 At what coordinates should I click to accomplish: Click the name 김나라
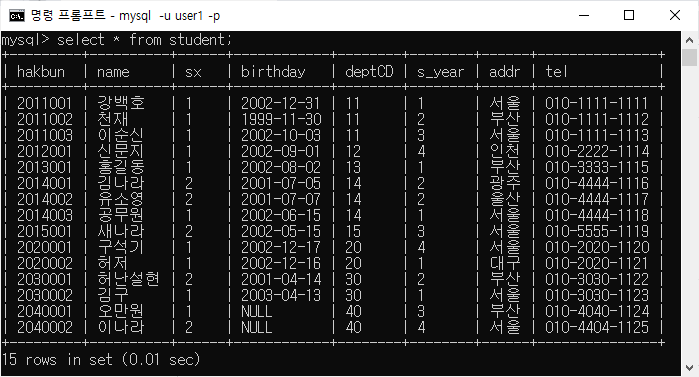[121, 184]
